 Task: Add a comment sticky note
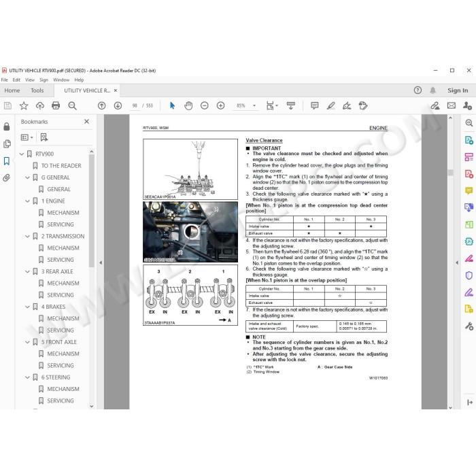314,105
